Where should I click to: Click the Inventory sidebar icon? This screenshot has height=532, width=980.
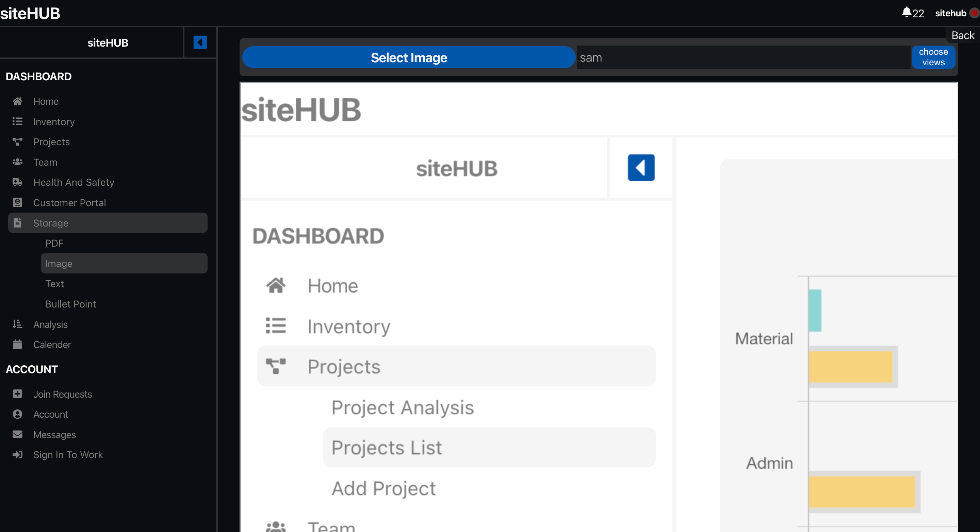coord(16,121)
